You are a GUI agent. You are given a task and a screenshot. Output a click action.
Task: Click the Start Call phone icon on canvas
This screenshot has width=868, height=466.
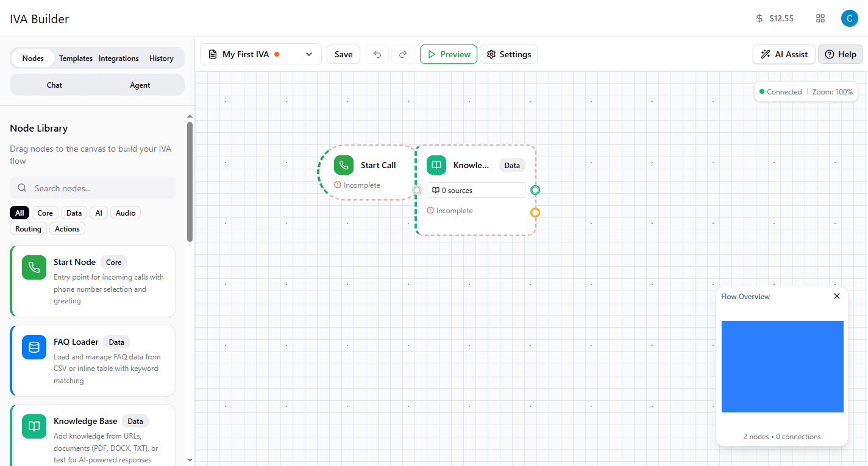point(343,164)
